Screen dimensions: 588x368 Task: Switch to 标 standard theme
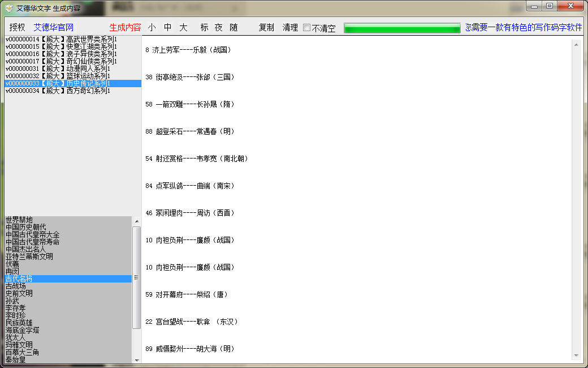(204, 27)
